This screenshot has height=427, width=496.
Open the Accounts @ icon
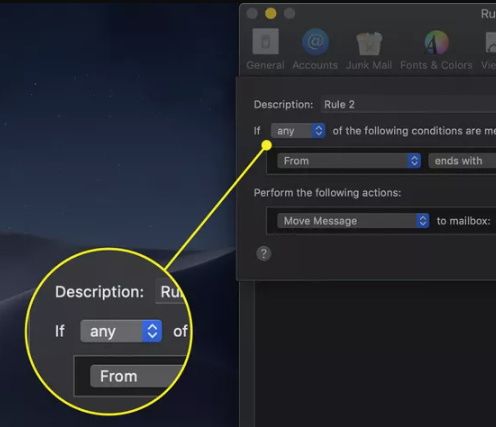coord(315,42)
